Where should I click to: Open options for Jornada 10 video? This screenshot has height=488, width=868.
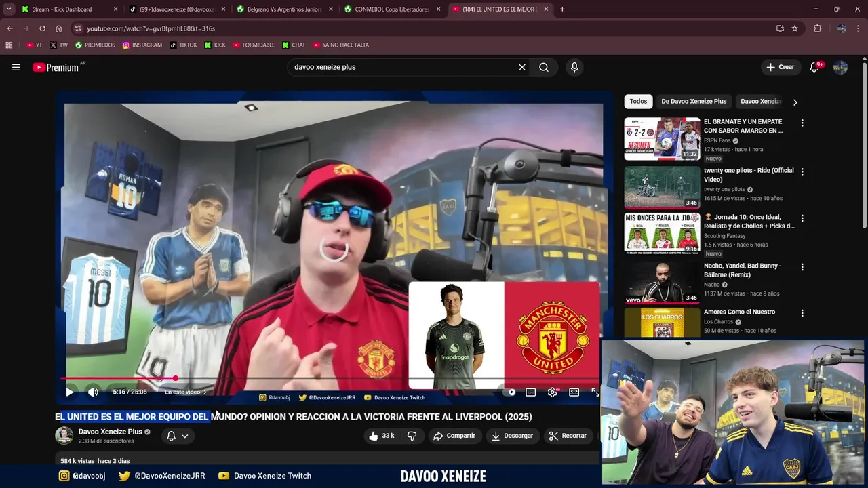802,219
